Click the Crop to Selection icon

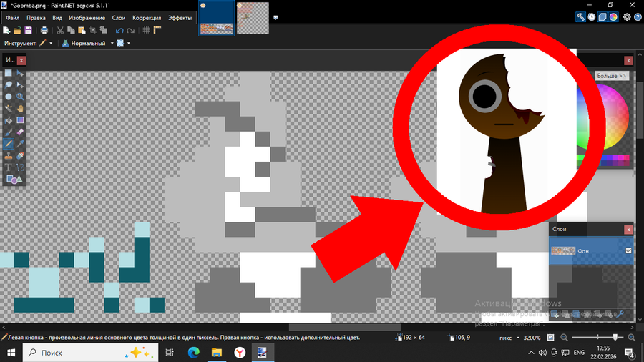pos(93,30)
